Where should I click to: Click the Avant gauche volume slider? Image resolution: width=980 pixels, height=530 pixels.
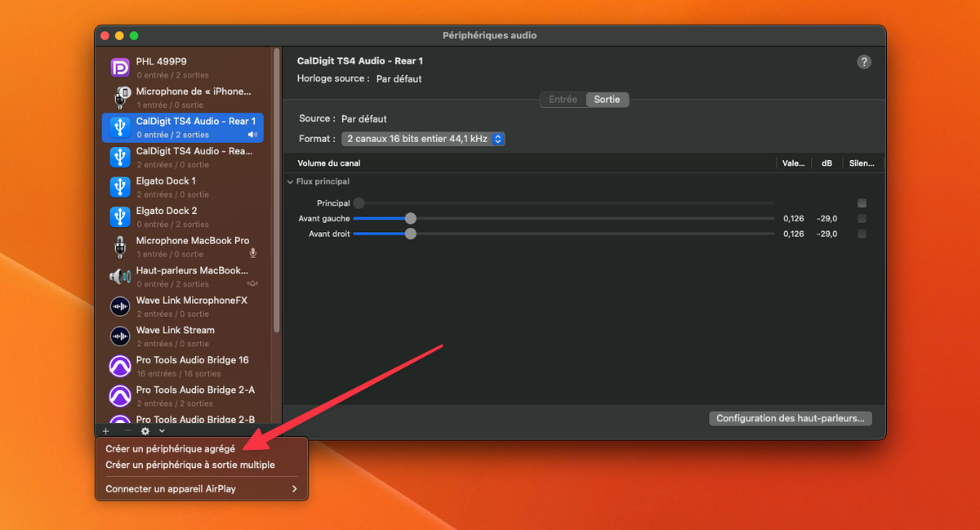coord(563,219)
